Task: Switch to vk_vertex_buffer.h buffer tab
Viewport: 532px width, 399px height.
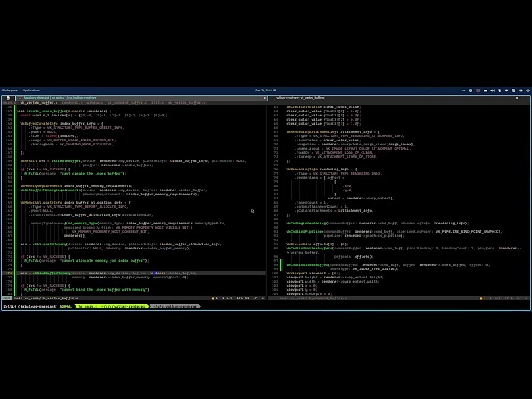Action: pos(186,102)
